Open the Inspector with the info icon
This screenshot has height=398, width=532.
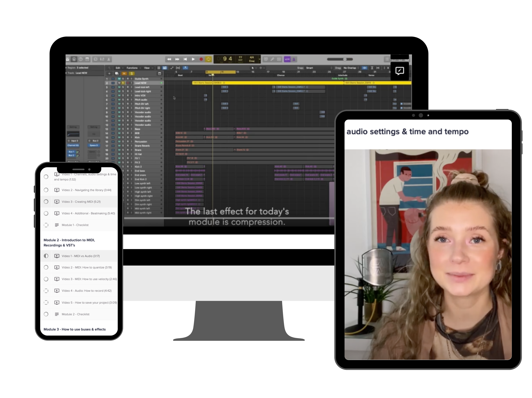74,59
